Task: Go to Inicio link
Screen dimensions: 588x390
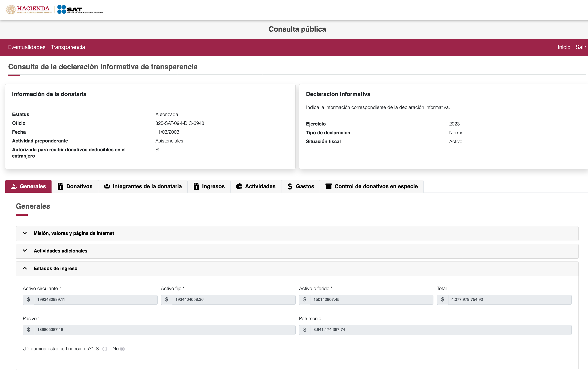Action: coord(564,47)
